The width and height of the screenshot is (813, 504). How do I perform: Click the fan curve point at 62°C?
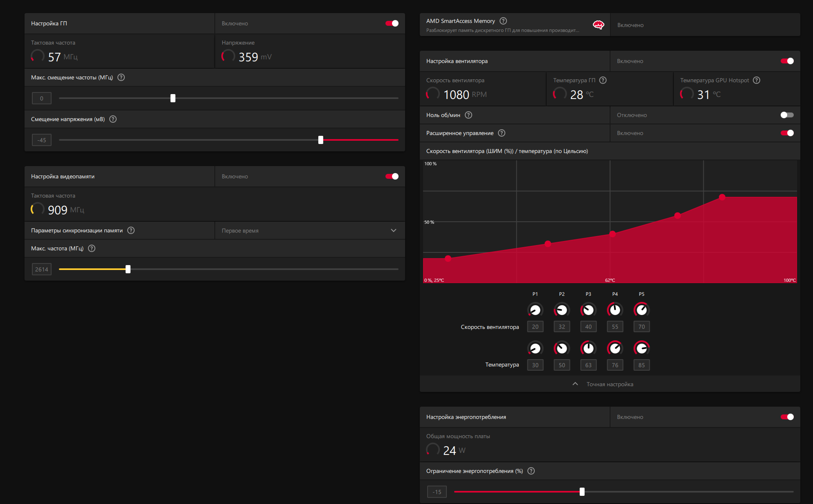(613, 234)
